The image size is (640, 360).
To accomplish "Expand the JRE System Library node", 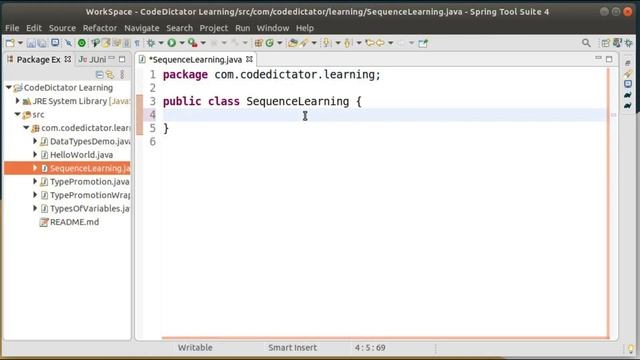I will pyautogui.click(x=18, y=100).
